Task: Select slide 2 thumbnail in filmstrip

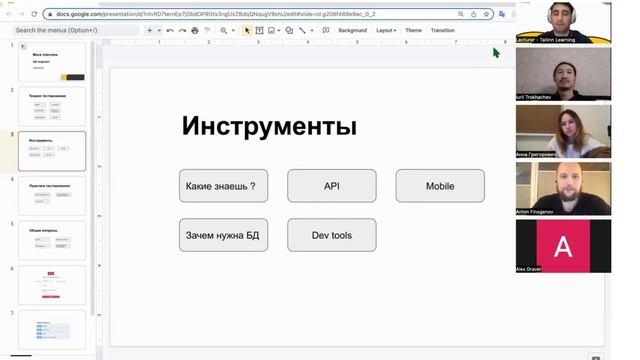Action: coord(52,106)
